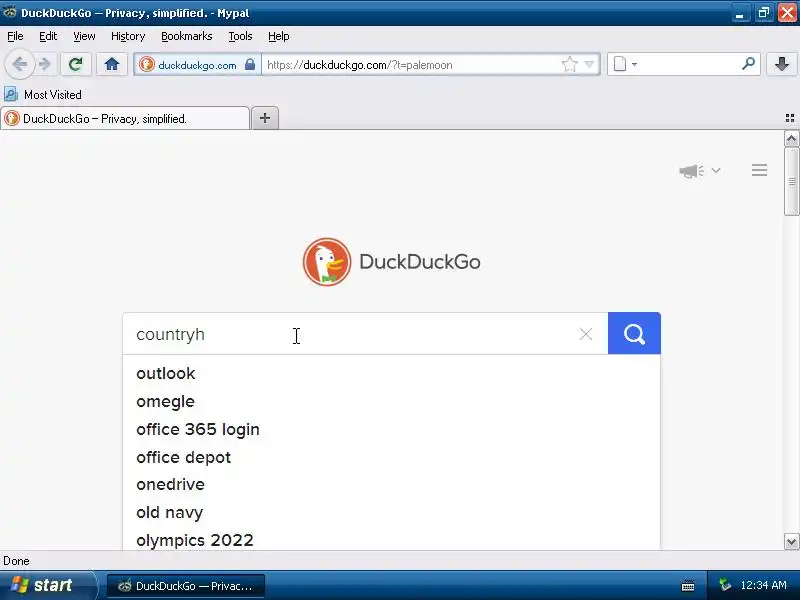The height and width of the screenshot is (600, 800).
Task: Reload the page with the green refresh icon
Action: 76,64
